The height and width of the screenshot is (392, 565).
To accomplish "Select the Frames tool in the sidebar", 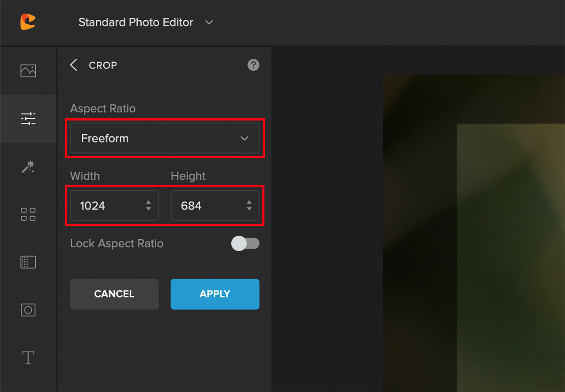I will pyautogui.click(x=28, y=310).
